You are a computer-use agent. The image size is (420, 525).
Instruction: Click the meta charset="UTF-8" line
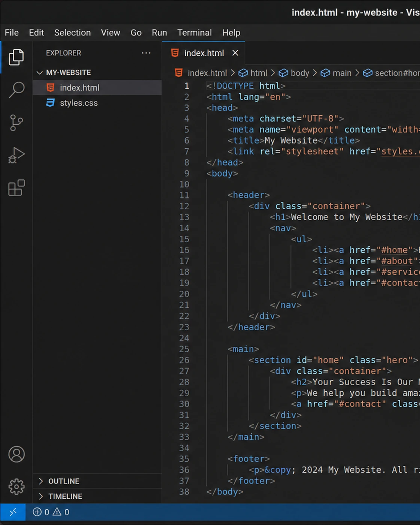(286, 119)
